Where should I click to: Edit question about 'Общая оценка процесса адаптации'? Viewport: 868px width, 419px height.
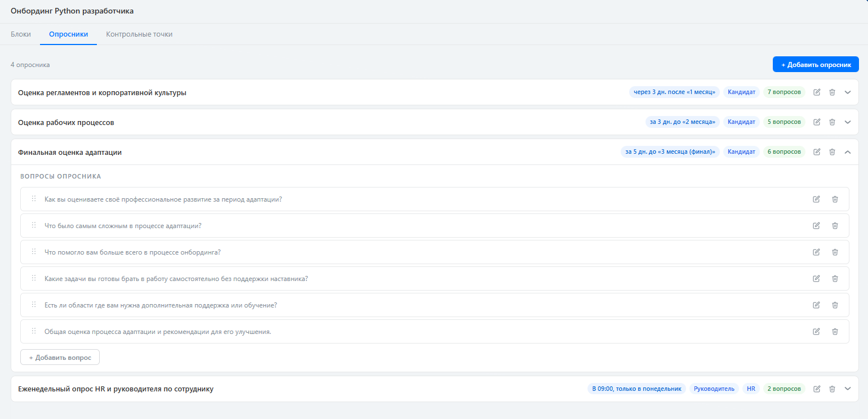click(x=816, y=332)
